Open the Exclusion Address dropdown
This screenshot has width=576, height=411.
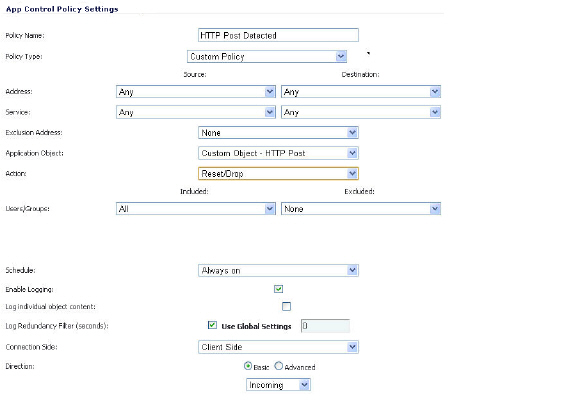pos(278,133)
